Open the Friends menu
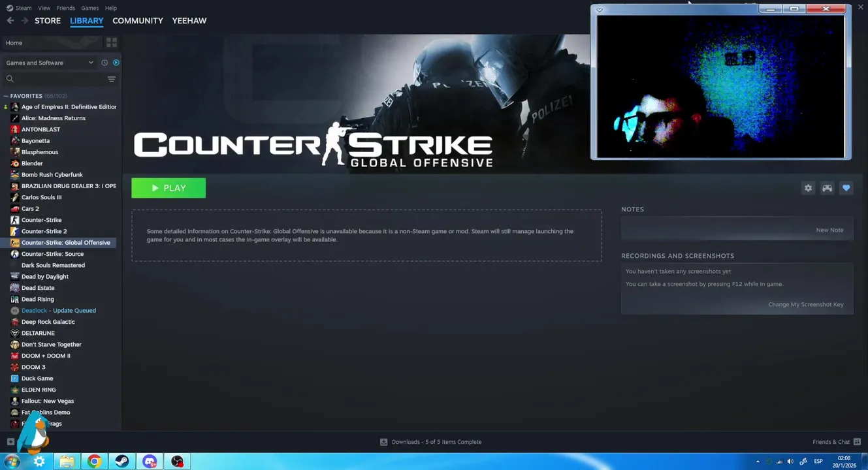Viewport: 868px width, 470px height. coord(66,8)
